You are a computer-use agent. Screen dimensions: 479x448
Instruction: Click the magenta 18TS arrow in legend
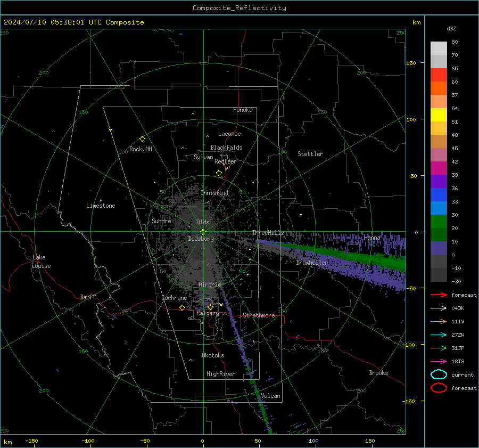pyautogui.click(x=439, y=362)
